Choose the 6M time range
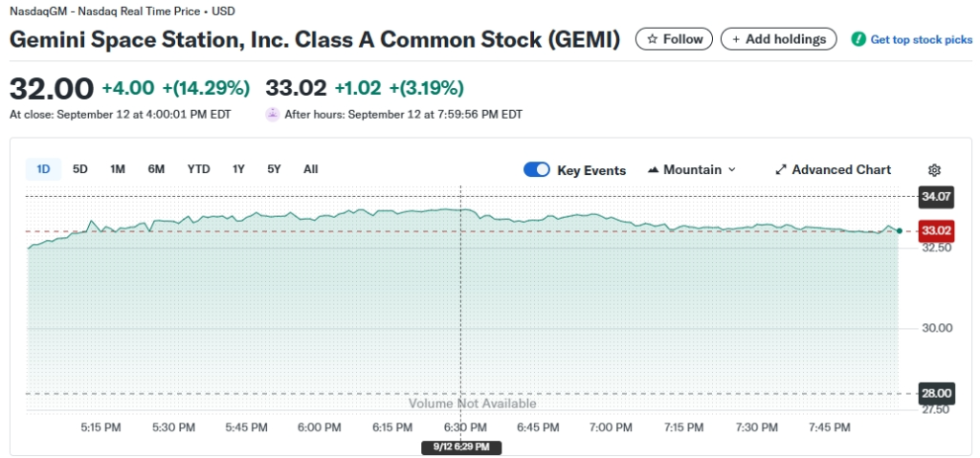980x458 pixels. pos(156,169)
